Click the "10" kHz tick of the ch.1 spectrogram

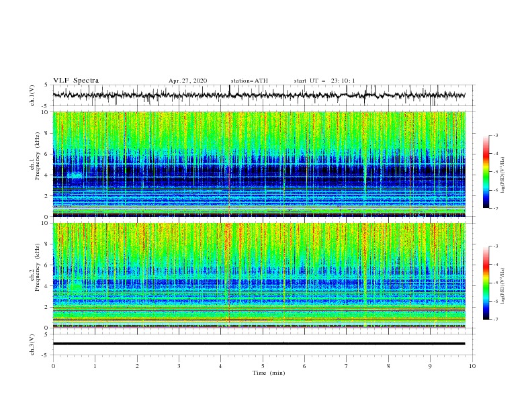click(44, 112)
